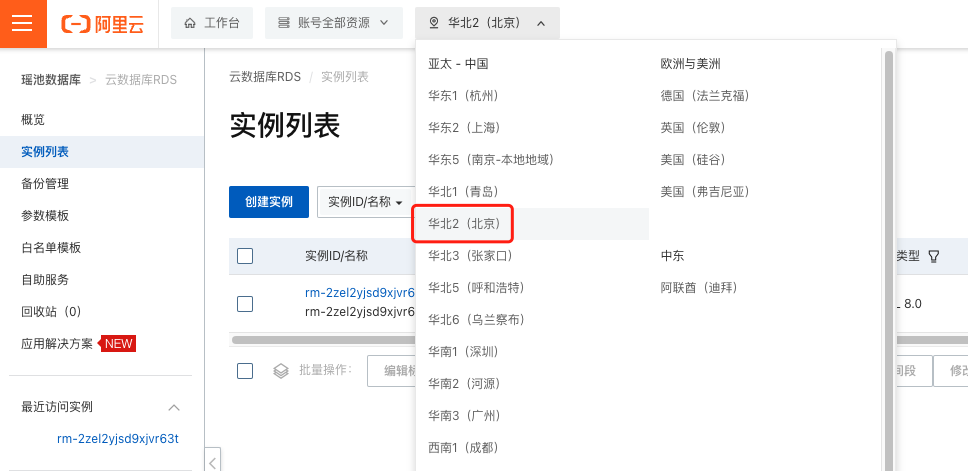Open the 实例ID/名称 search filter dropdown
Viewport: 968px width, 471px height.
click(x=365, y=202)
